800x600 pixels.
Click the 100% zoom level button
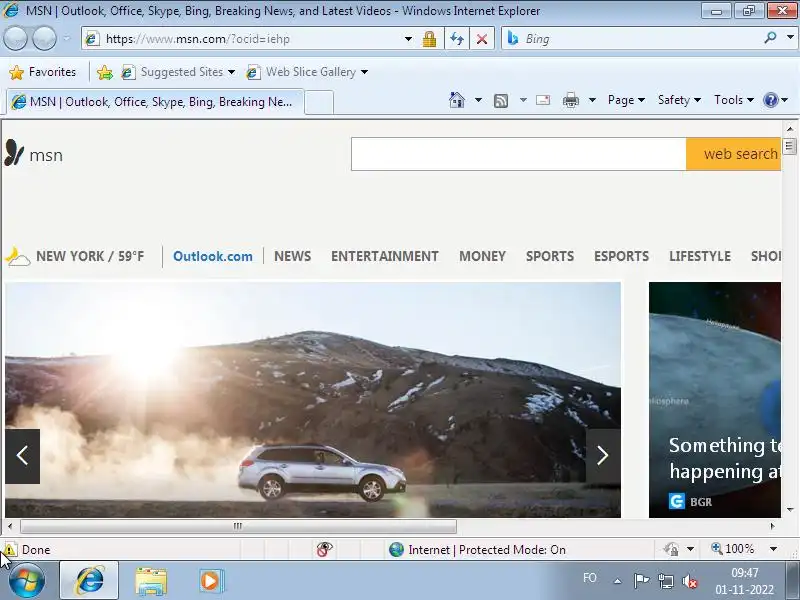(733, 549)
